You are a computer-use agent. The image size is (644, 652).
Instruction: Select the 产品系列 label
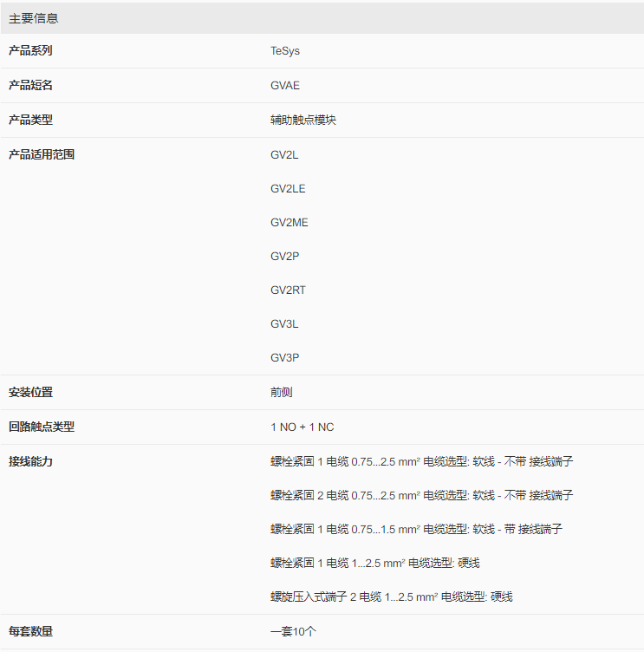click(x=30, y=51)
